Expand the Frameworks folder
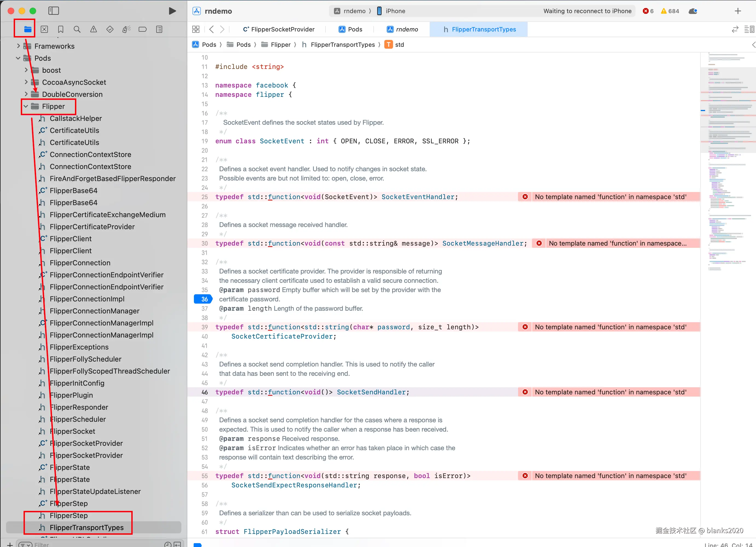This screenshot has height=547, width=756. 18,46
